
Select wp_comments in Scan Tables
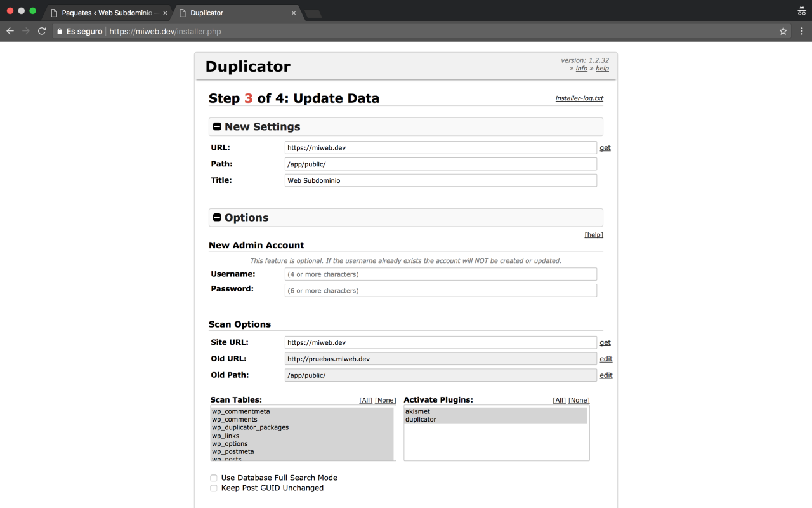tap(302, 420)
